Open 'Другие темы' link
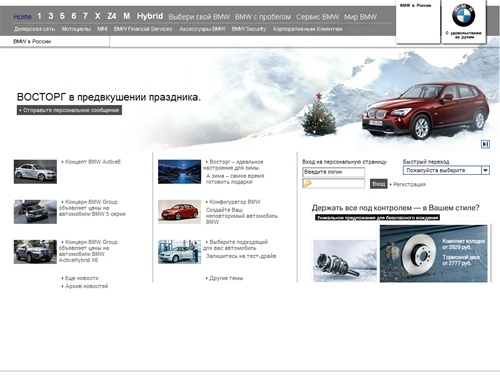 tap(226, 278)
